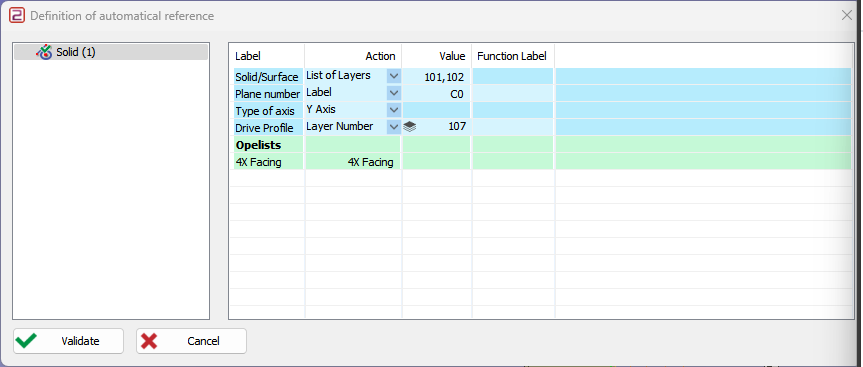863x367 pixels.
Task: Close the Definition of automatical reference dialog
Action: pos(847,15)
